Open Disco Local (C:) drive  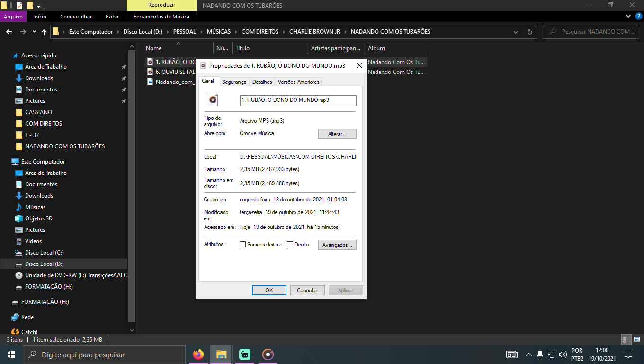point(44,253)
